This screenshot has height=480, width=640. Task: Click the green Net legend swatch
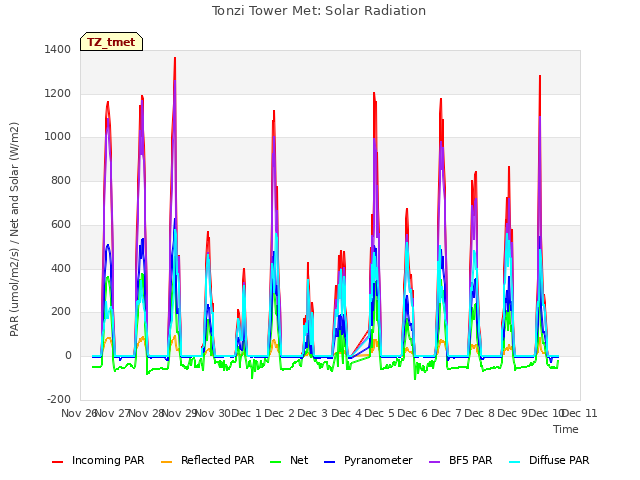coord(276,462)
